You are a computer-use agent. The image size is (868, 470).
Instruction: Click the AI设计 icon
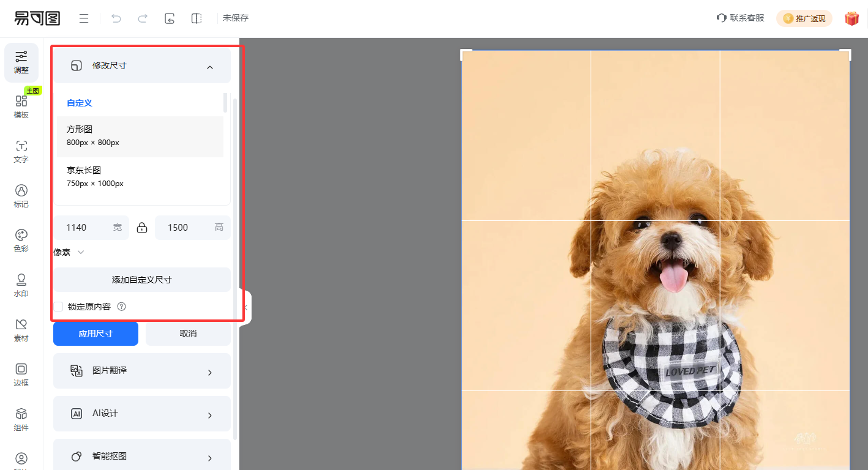[x=77, y=414]
